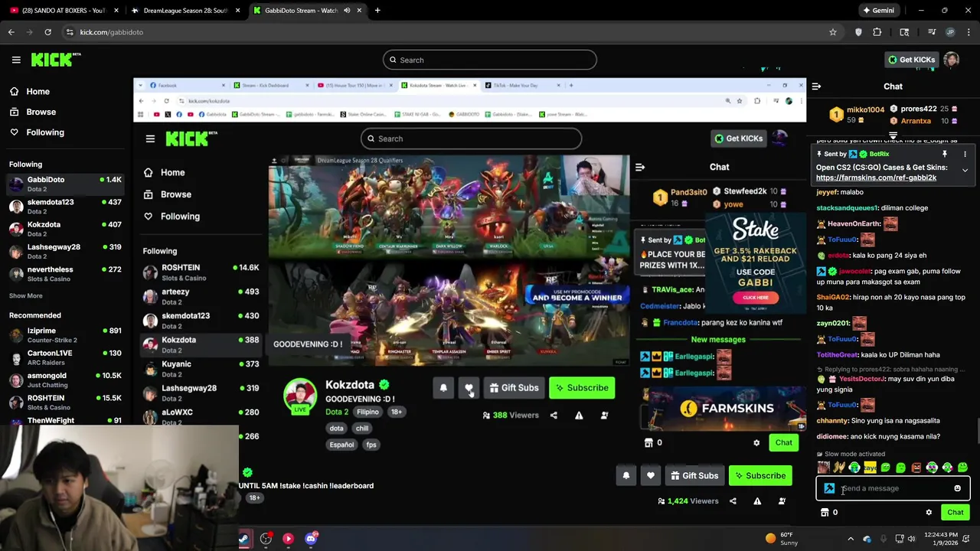Click outer Subscribe button above 1,424 viewers

[760, 476]
